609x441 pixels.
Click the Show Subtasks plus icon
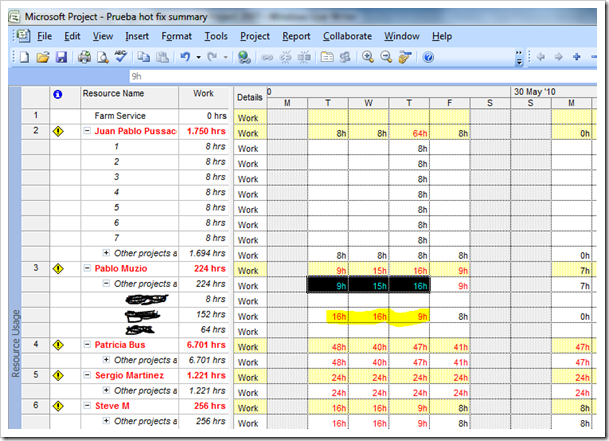[577, 57]
